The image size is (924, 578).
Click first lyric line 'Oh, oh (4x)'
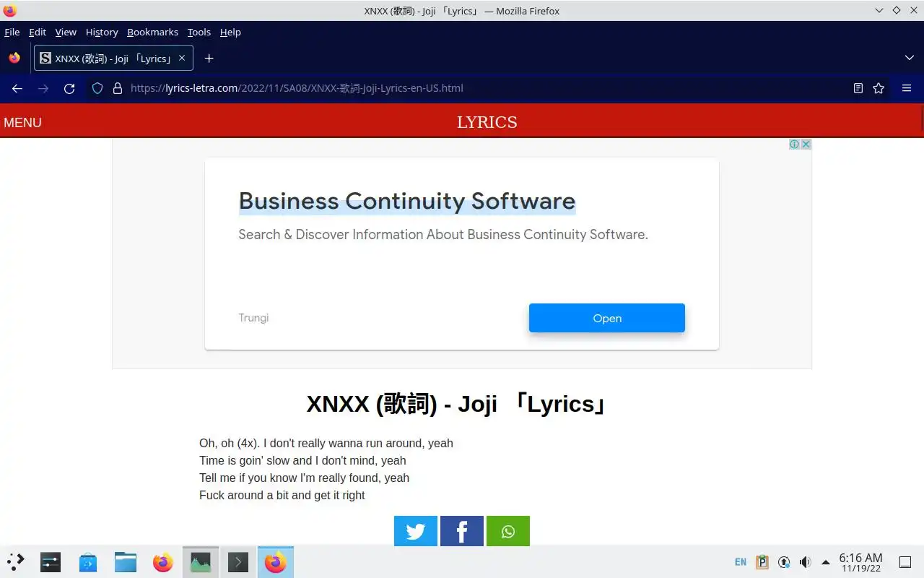click(x=326, y=443)
